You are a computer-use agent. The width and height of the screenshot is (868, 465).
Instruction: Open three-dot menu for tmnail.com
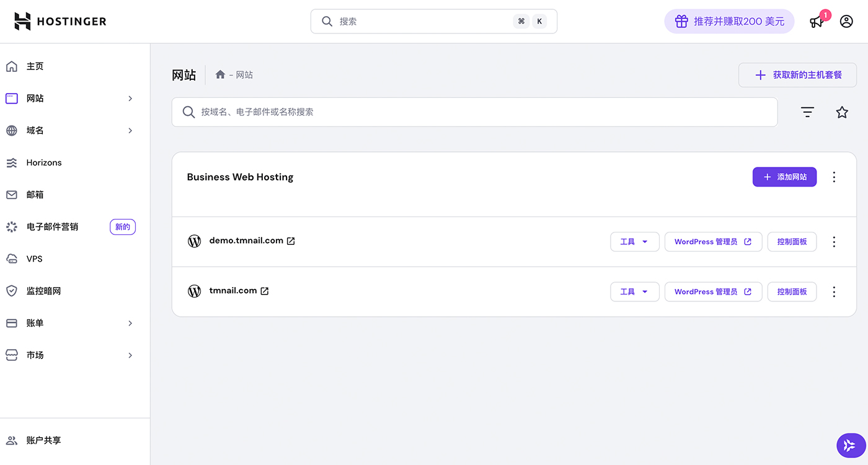pyautogui.click(x=834, y=291)
